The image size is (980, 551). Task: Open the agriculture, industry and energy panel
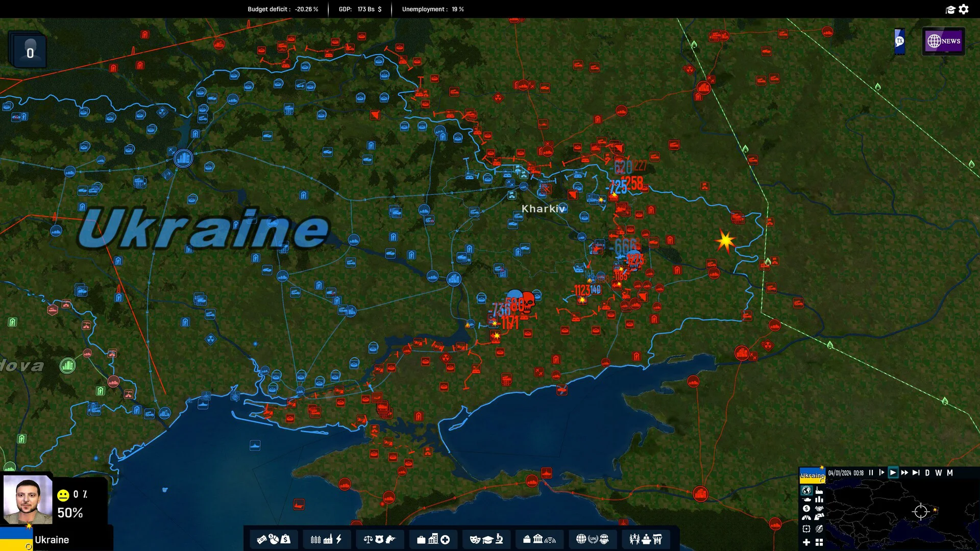coord(325,540)
